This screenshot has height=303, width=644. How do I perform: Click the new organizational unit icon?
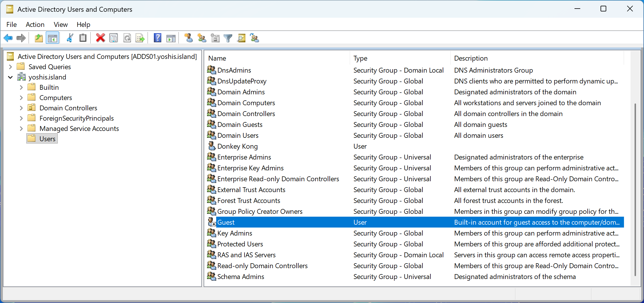pyautogui.click(x=215, y=38)
